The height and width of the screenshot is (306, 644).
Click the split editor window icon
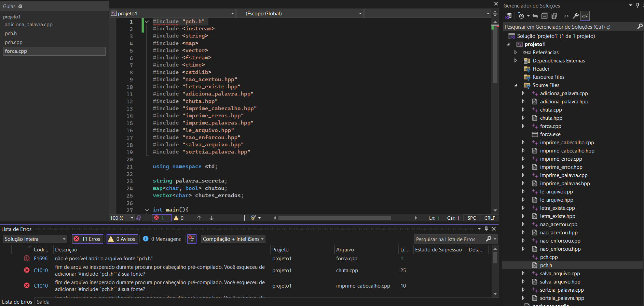tap(495, 14)
